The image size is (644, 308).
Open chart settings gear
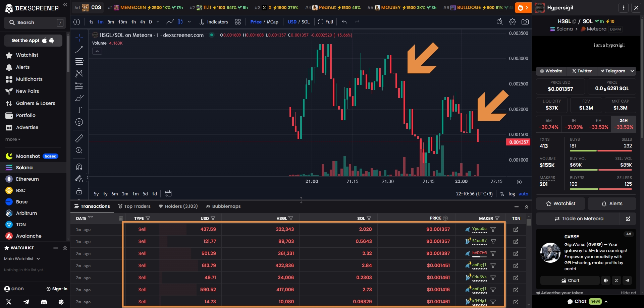pos(512,22)
